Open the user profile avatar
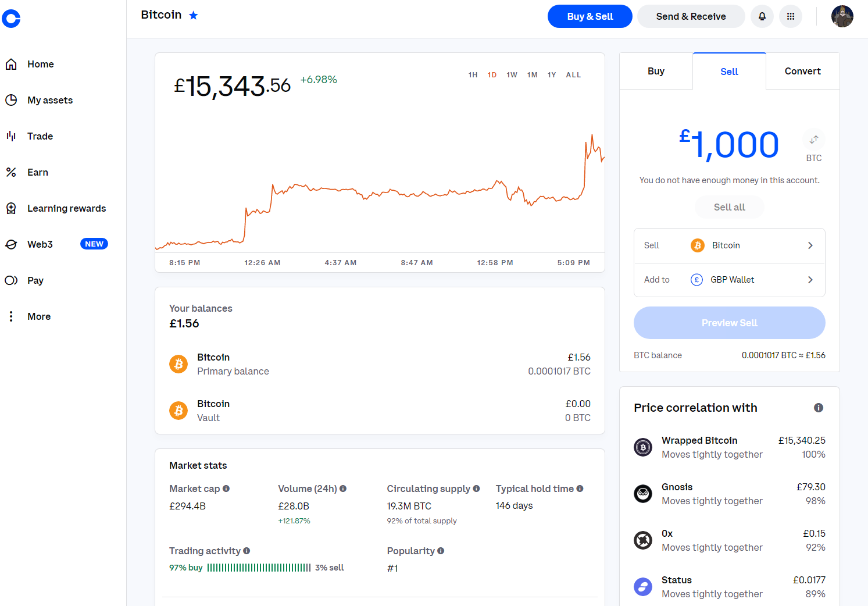The image size is (868, 606). pos(842,16)
